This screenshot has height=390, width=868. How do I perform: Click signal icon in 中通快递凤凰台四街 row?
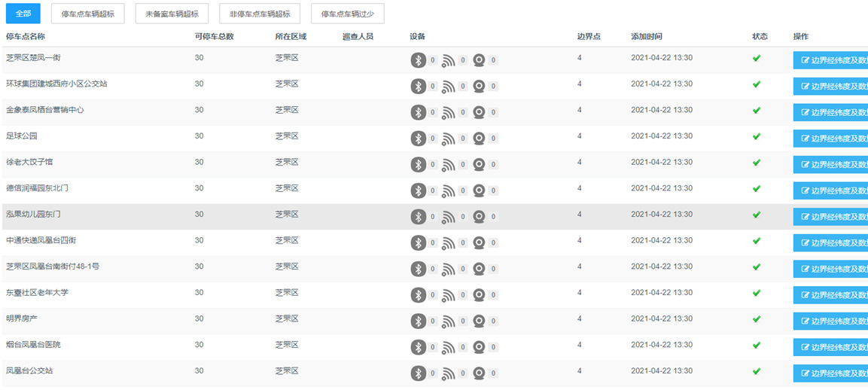click(x=449, y=242)
